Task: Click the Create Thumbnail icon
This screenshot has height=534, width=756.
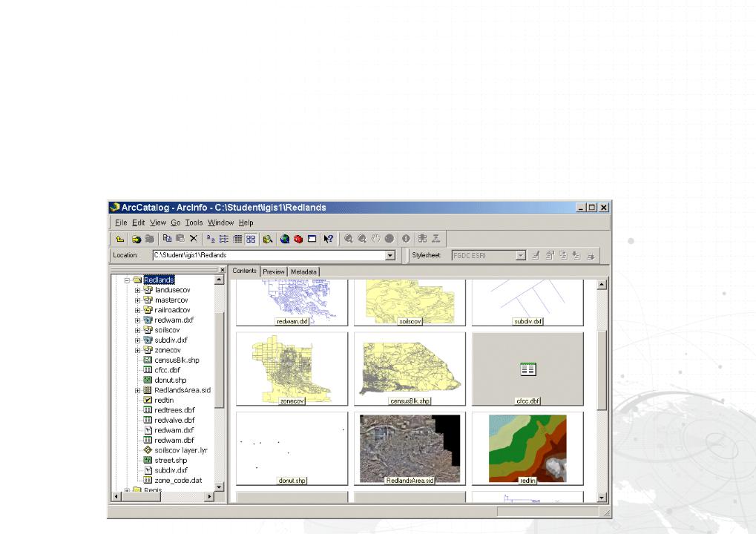Action: [x=422, y=239]
